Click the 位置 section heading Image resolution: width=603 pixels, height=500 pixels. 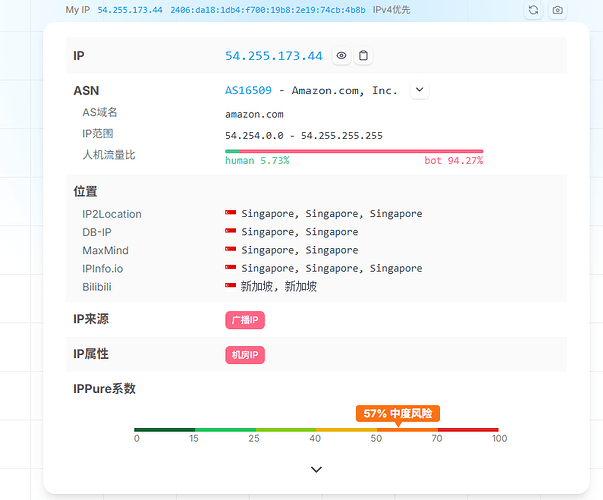coord(85,191)
